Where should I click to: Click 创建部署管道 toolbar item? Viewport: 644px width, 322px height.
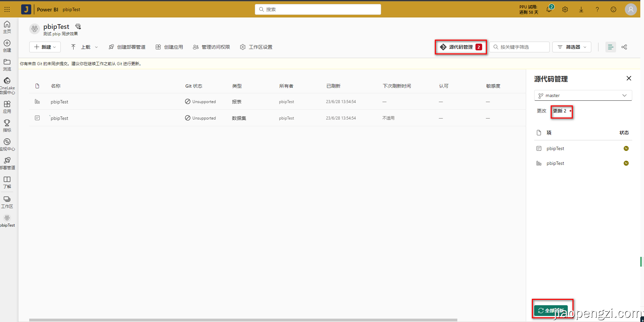127,47
